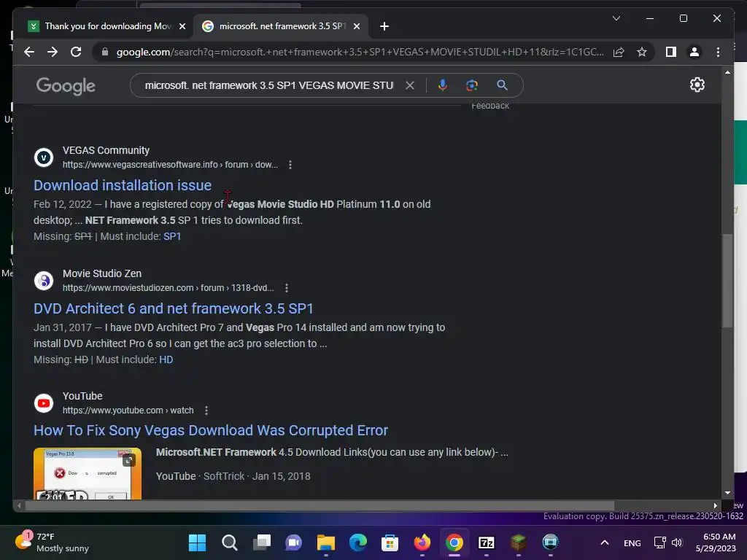
Task: Reload the Google search page
Action: coord(76,52)
